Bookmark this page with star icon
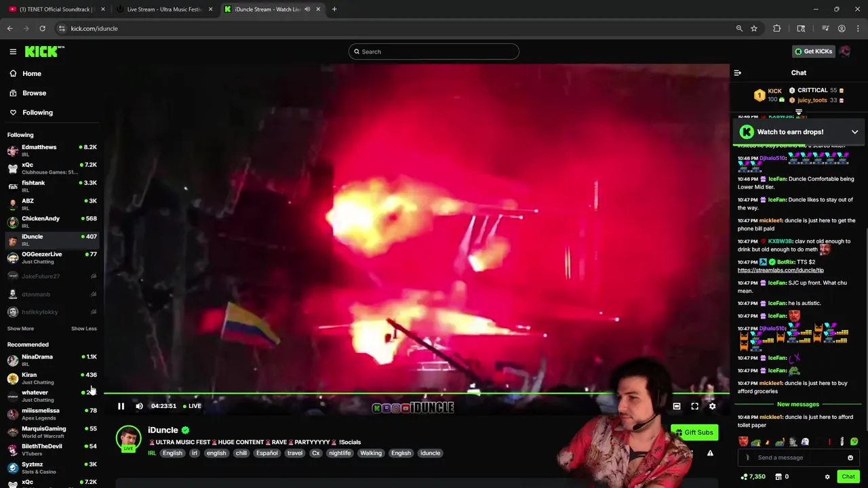868x488 pixels. pyautogui.click(x=754, y=28)
